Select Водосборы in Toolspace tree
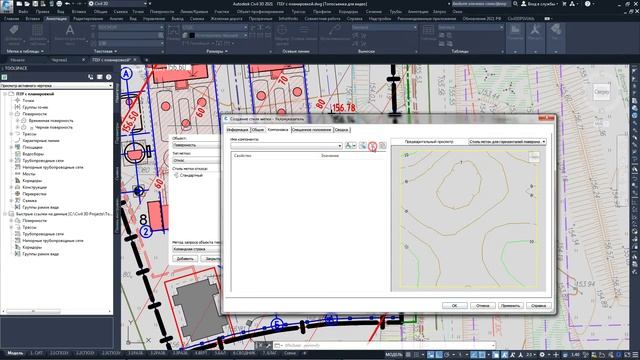This screenshot has width=640, height=360. point(33,154)
